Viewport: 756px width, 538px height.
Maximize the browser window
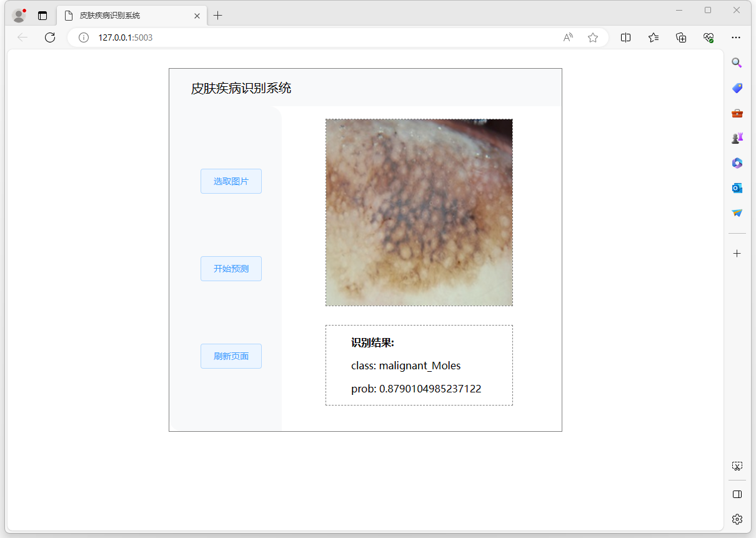point(708,10)
